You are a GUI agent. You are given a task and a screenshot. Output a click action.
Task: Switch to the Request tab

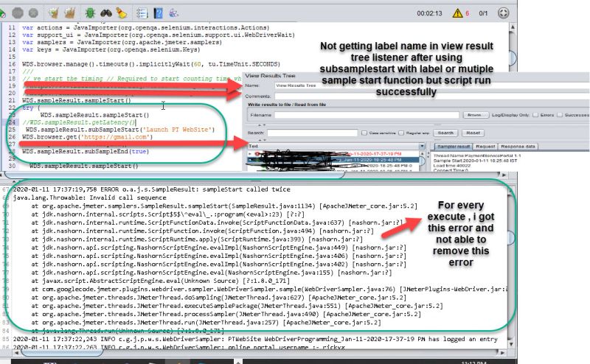coord(485,147)
